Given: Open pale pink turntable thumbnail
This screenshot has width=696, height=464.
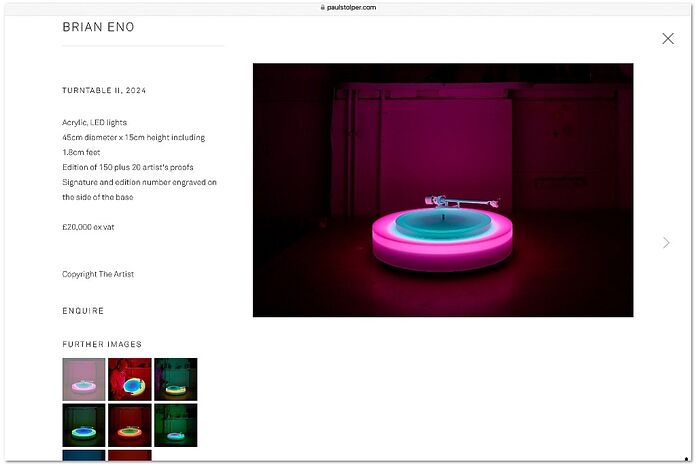Looking at the screenshot, I should tap(84, 380).
